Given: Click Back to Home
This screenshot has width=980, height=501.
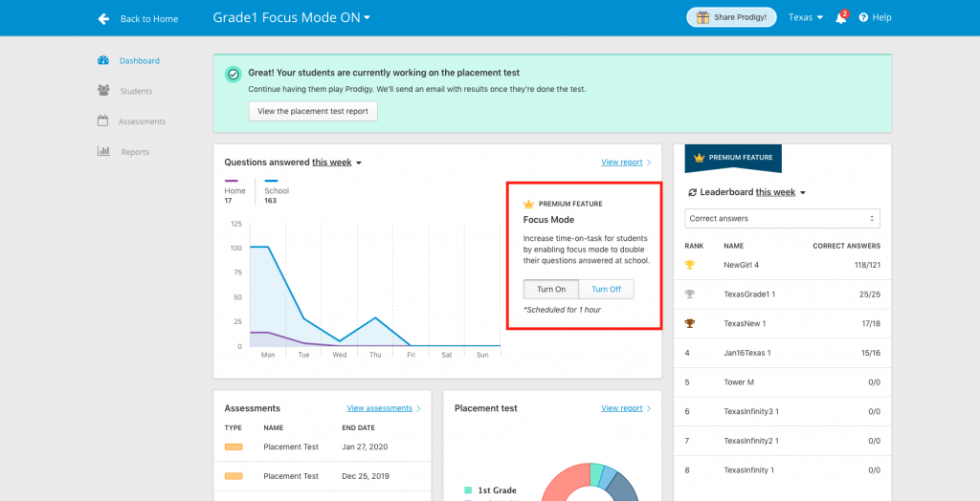Looking at the screenshot, I should (x=148, y=19).
